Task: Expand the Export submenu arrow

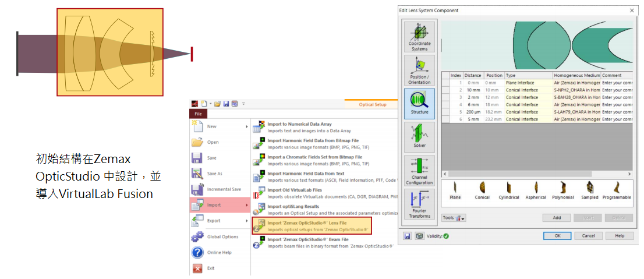Action: (x=247, y=221)
